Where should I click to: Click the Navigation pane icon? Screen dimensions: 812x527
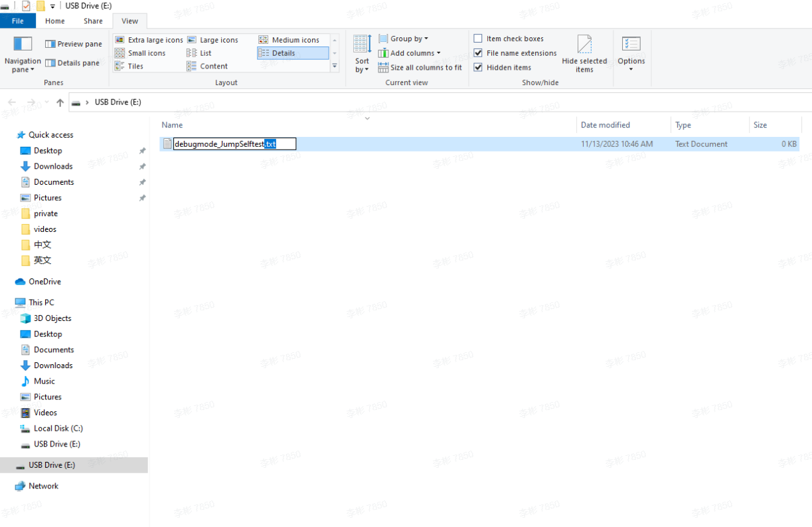click(23, 45)
